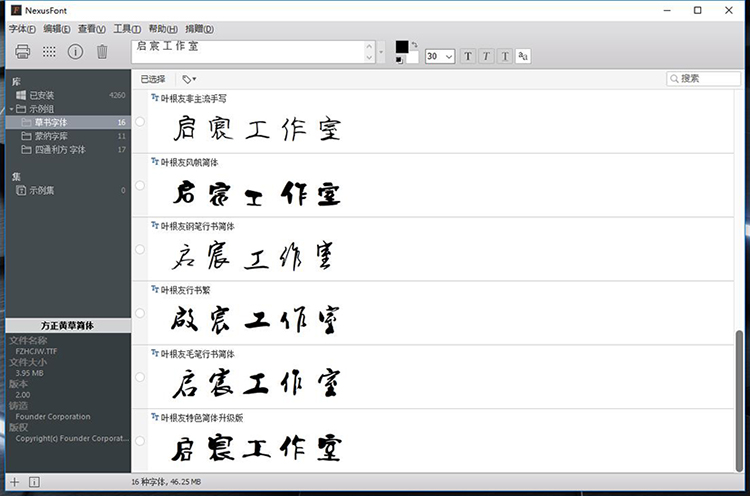750x496 pixels.
Task: Click TrueType icon of 叶根友毛笔行书简体
Action: 154,353
